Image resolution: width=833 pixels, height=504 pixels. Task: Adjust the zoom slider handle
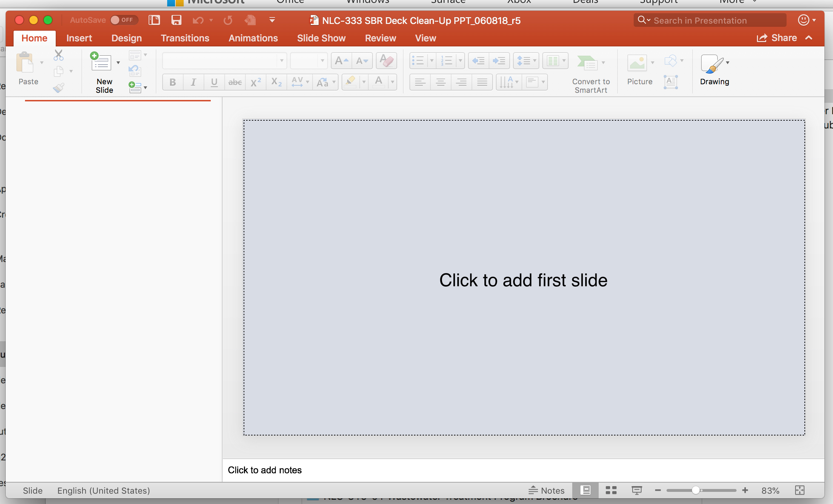695,490
